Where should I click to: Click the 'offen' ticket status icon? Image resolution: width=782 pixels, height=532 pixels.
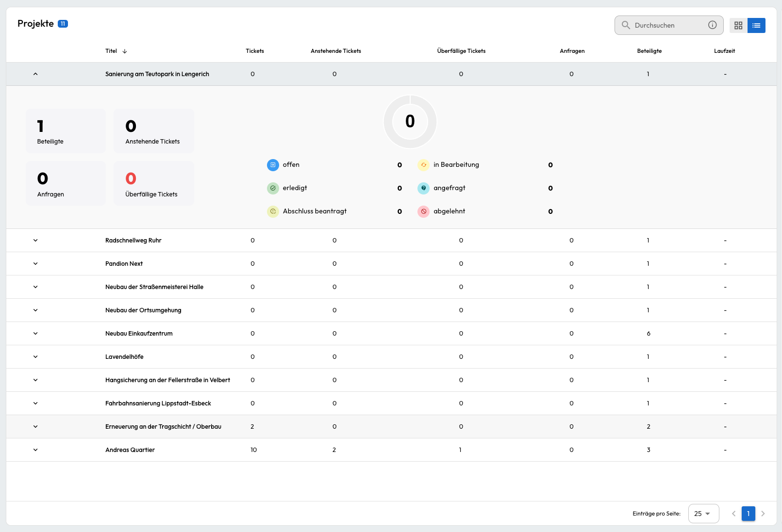click(273, 165)
